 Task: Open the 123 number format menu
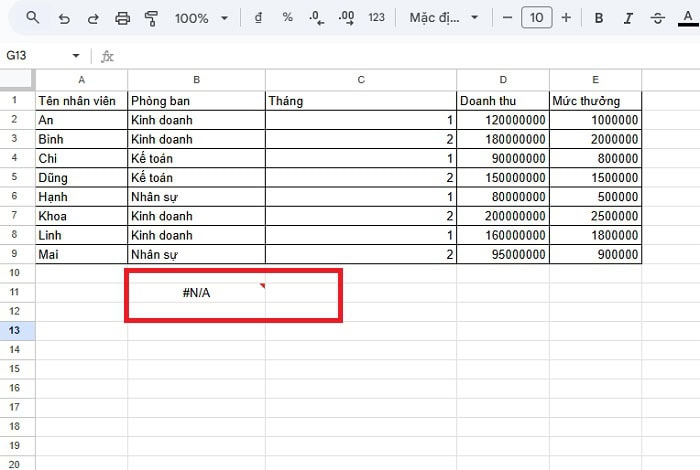tap(377, 18)
